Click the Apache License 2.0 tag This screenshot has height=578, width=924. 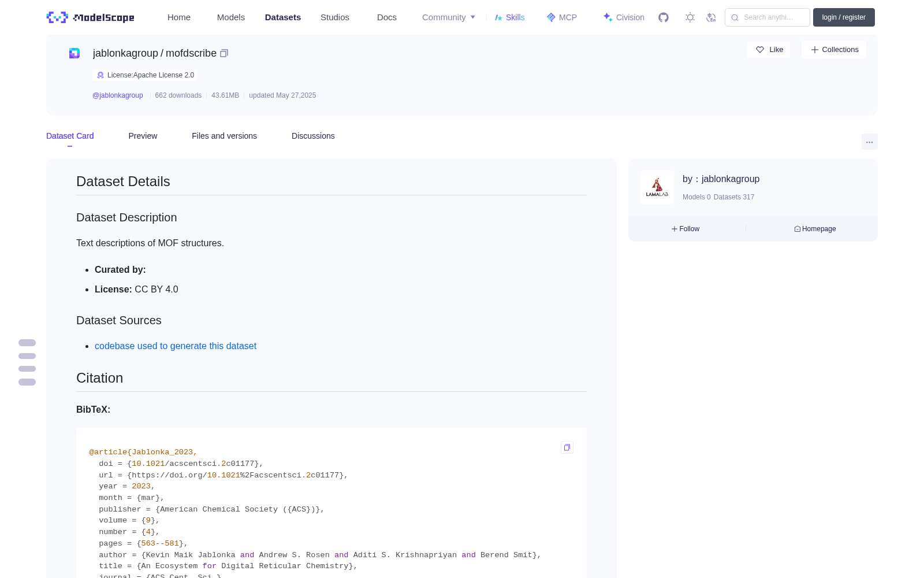click(x=145, y=75)
